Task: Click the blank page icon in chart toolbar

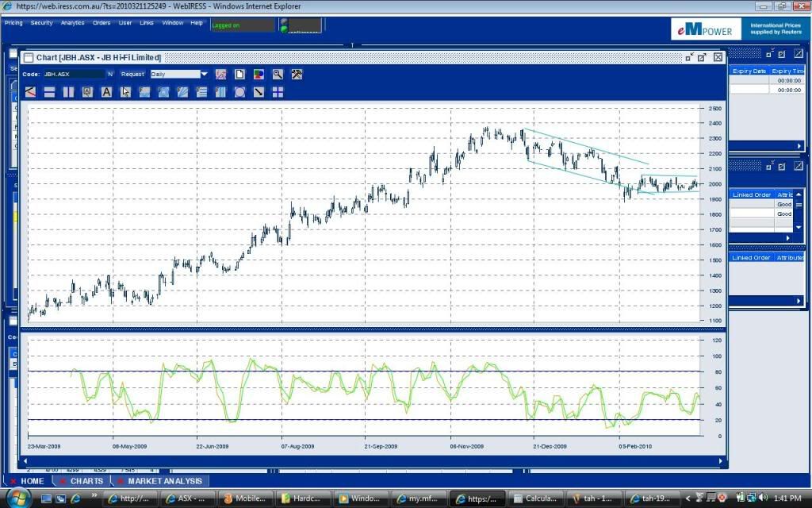Action: pos(239,74)
